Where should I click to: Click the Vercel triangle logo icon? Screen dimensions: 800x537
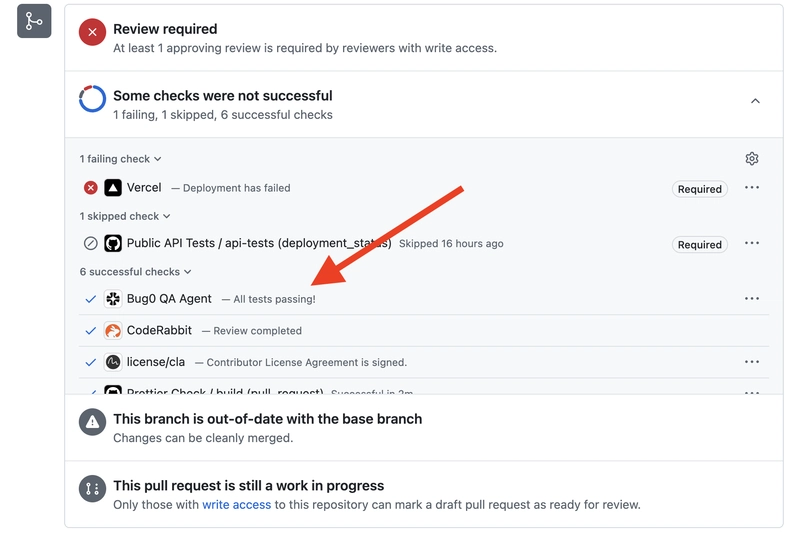coord(113,188)
